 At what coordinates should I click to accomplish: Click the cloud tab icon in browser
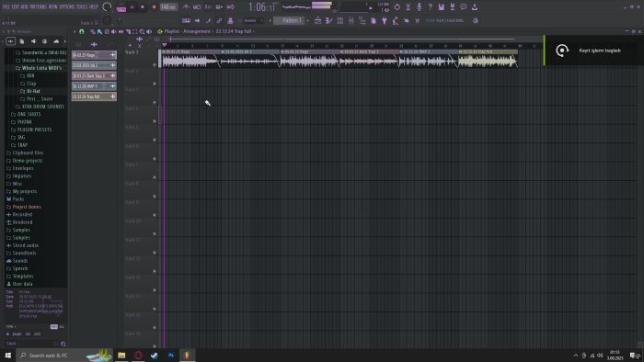[56, 41]
